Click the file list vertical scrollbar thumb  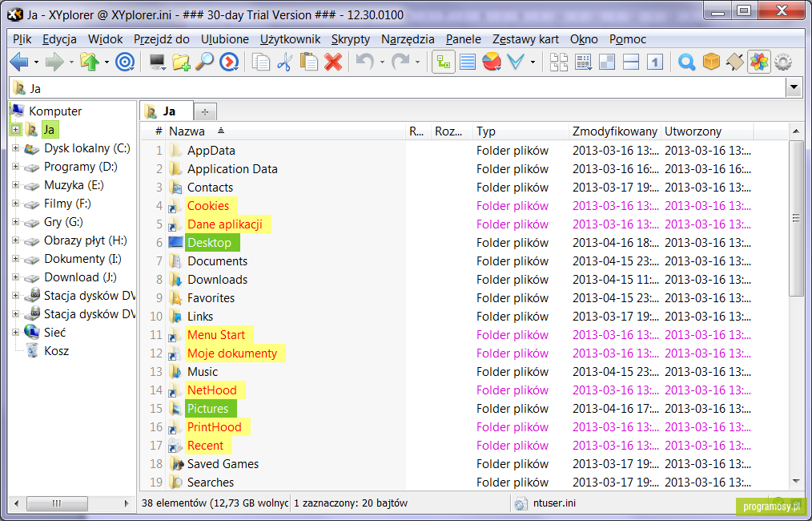click(x=796, y=218)
